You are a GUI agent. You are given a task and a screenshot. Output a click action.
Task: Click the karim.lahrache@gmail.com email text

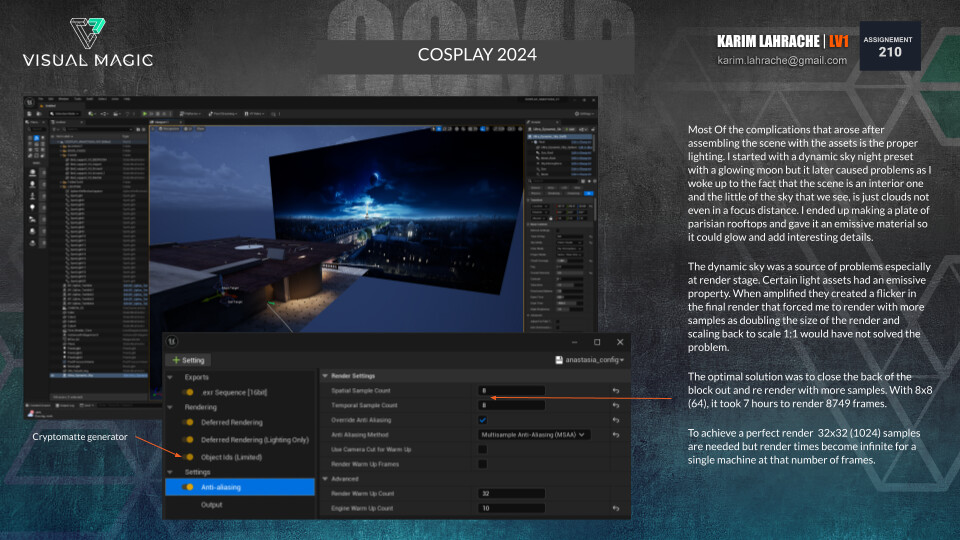(782, 61)
